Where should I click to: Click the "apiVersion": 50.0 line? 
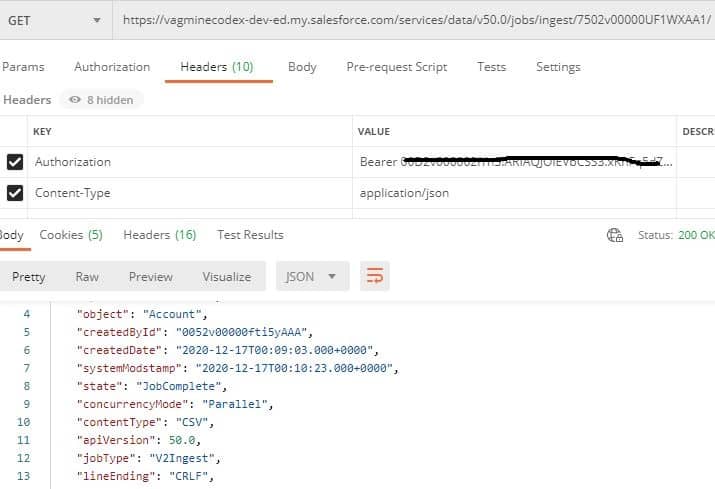[x=139, y=440]
